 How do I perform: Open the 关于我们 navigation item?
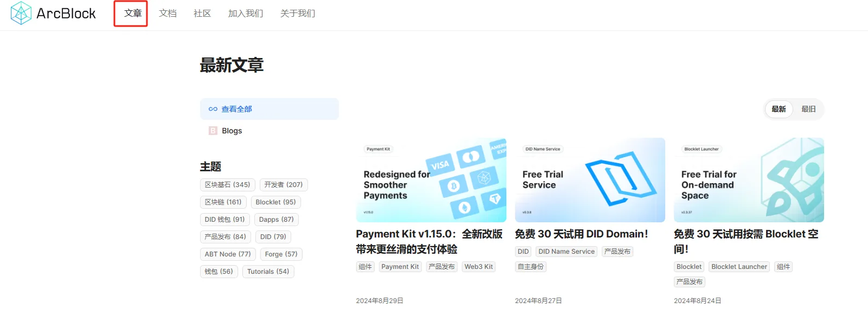pyautogui.click(x=298, y=13)
